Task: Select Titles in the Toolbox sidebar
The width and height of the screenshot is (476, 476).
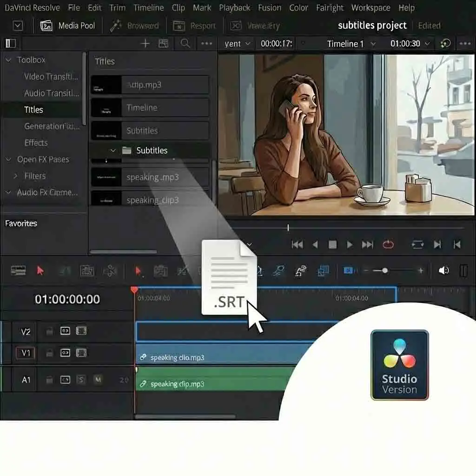Action: point(33,110)
